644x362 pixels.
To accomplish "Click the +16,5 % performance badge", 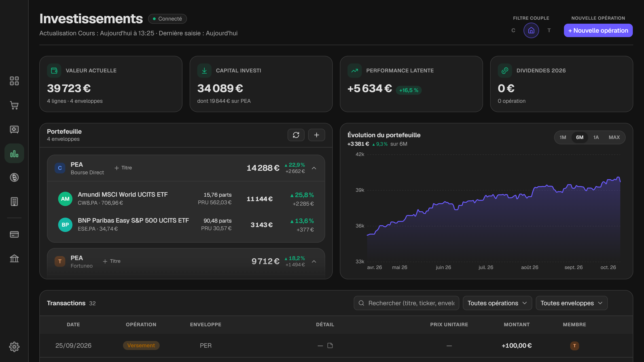I will point(409,90).
